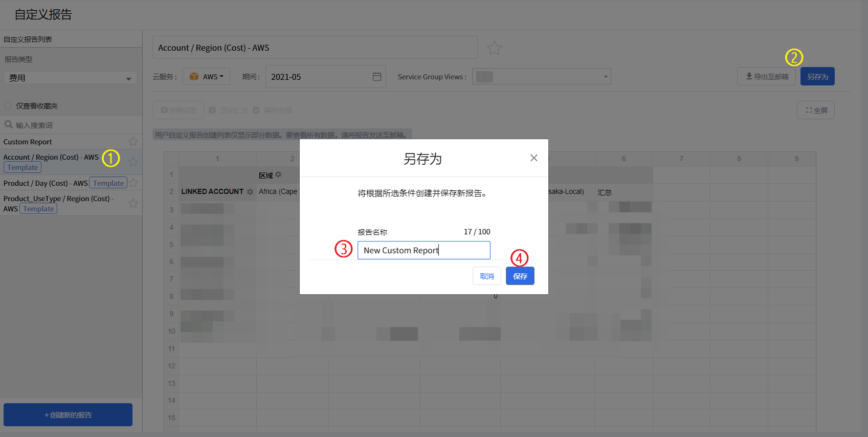Expand the AWS cloud service dropdown

click(207, 77)
